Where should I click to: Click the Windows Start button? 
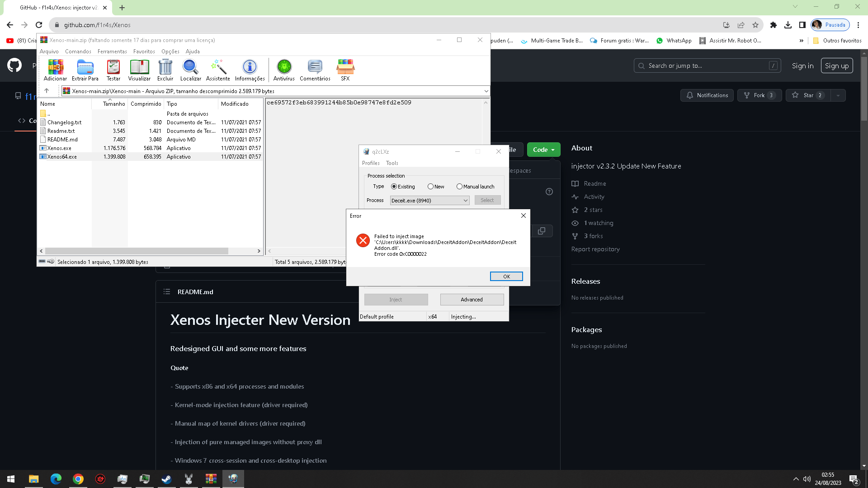(x=11, y=479)
